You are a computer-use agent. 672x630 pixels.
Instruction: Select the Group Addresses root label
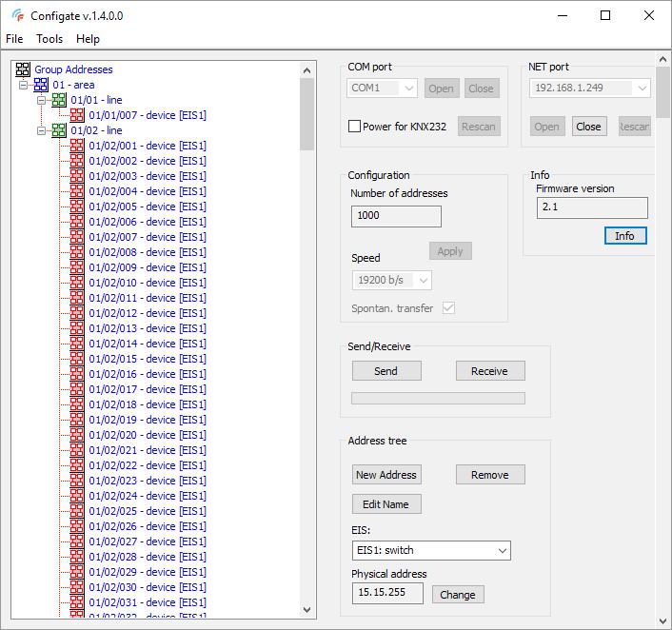(x=73, y=69)
